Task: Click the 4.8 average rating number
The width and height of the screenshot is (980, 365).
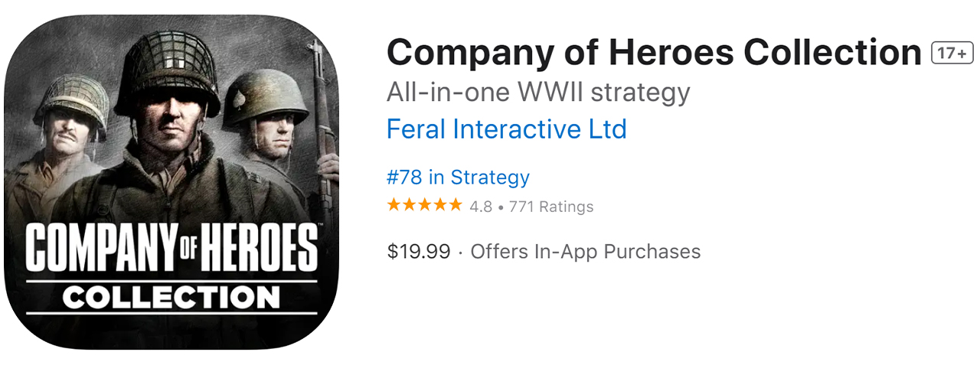Action: [x=481, y=207]
